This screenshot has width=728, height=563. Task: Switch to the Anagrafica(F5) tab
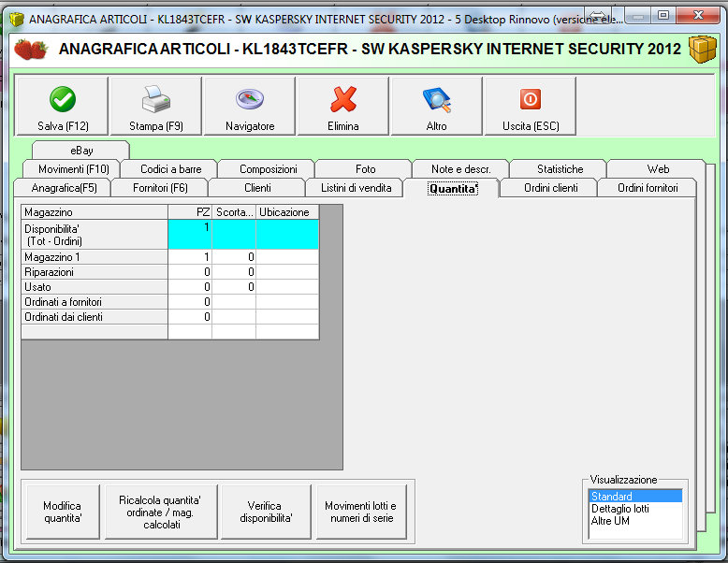point(64,188)
